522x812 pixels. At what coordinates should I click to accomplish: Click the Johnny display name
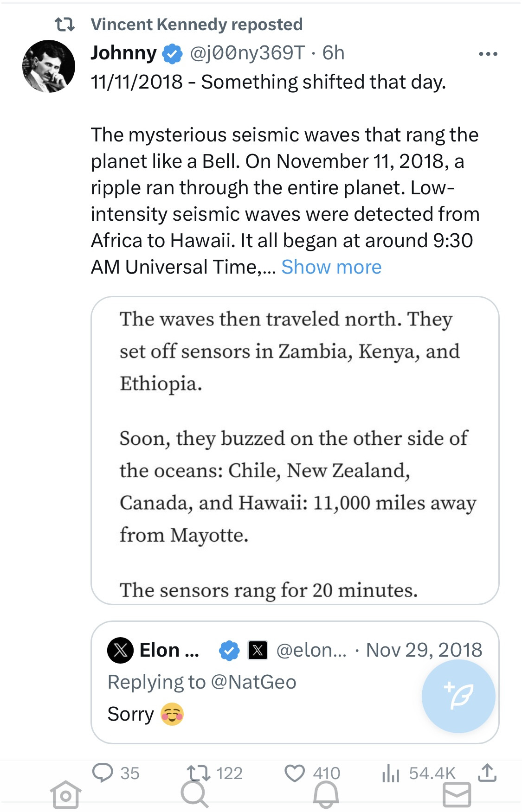(x=123, y=53)
